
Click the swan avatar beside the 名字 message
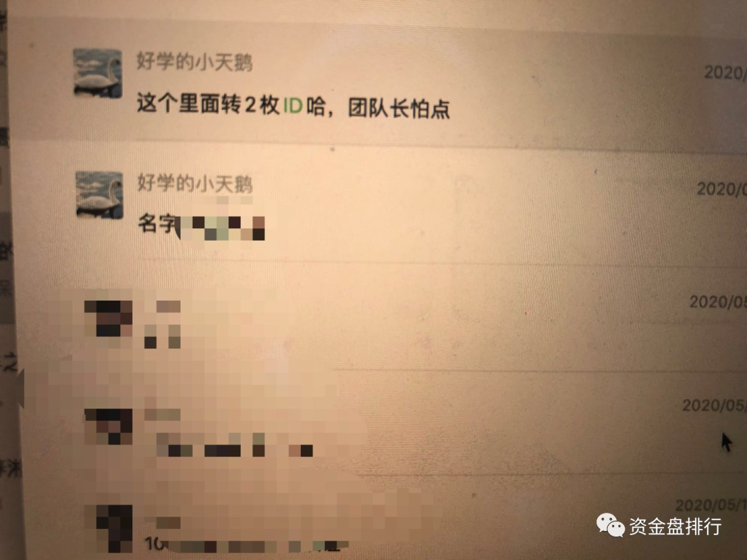point(100,195)
